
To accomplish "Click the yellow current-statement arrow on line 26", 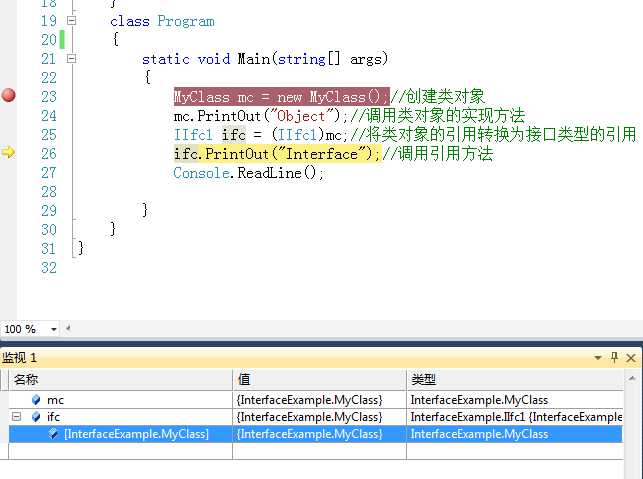I will click(8, 152).
